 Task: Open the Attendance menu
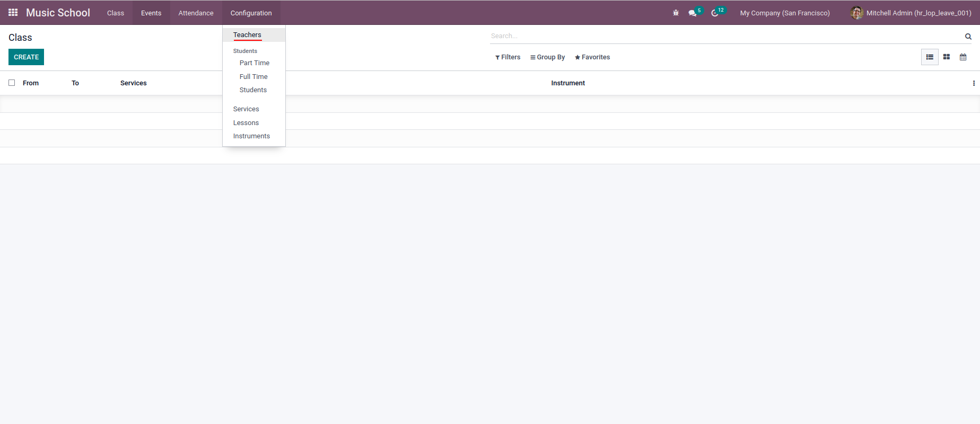click(x=196, y=13)
